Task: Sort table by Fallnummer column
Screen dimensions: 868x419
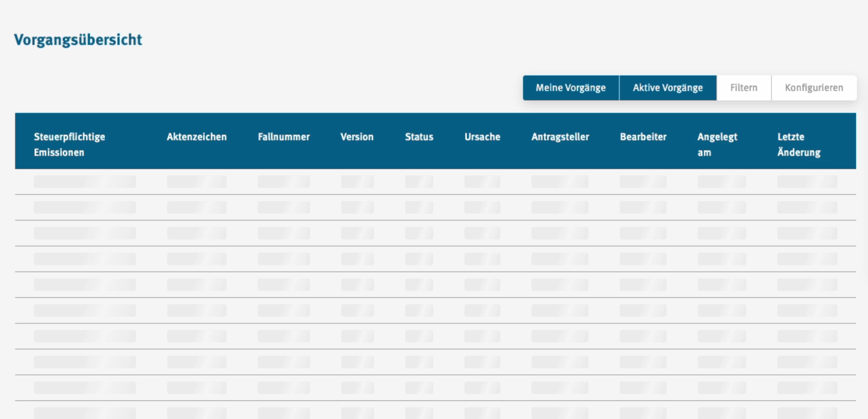Action: coord(283,137)
